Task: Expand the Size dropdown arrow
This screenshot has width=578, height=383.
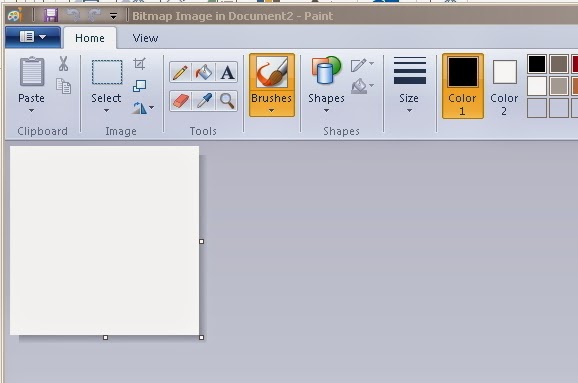Action: 409,110
